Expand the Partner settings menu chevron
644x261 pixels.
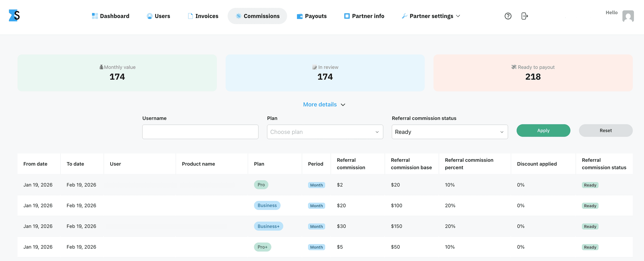(458, 16)
